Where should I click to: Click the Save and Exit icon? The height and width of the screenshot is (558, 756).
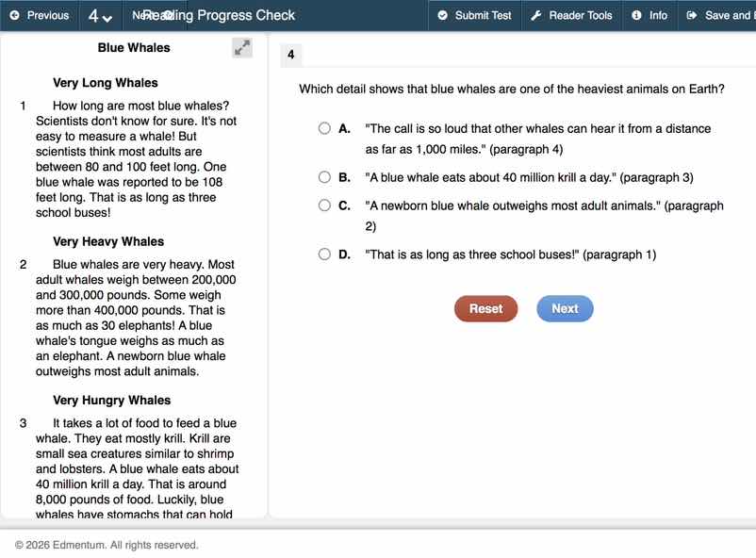pyautogui.click(x=692, y=15)
